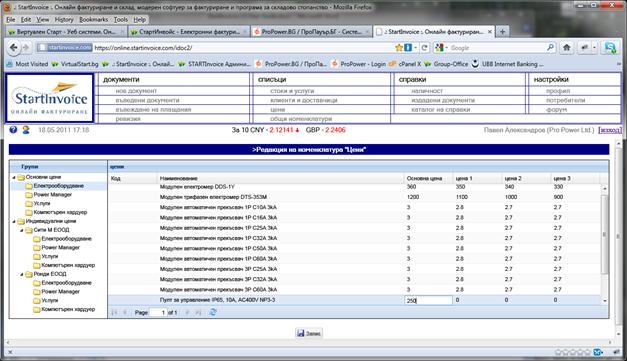627x361 pixels.
Task: Open потребители link under настройки
Action: click(x=565, y=100)
